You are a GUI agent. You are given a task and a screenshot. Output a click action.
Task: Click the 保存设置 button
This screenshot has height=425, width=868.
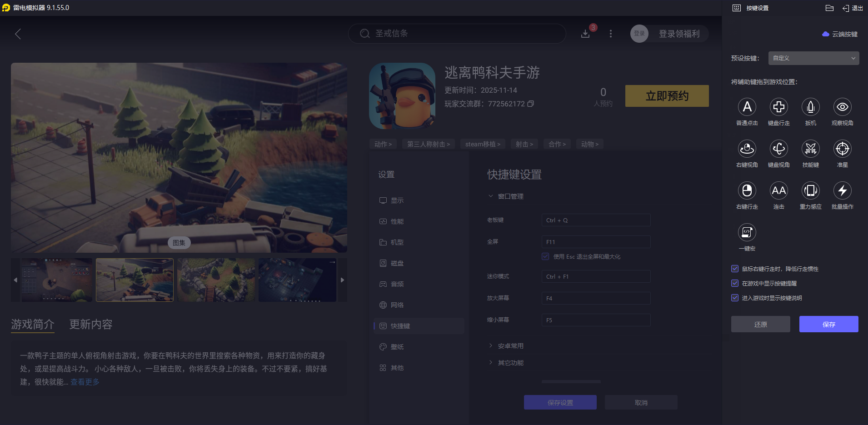pos(560,402)
